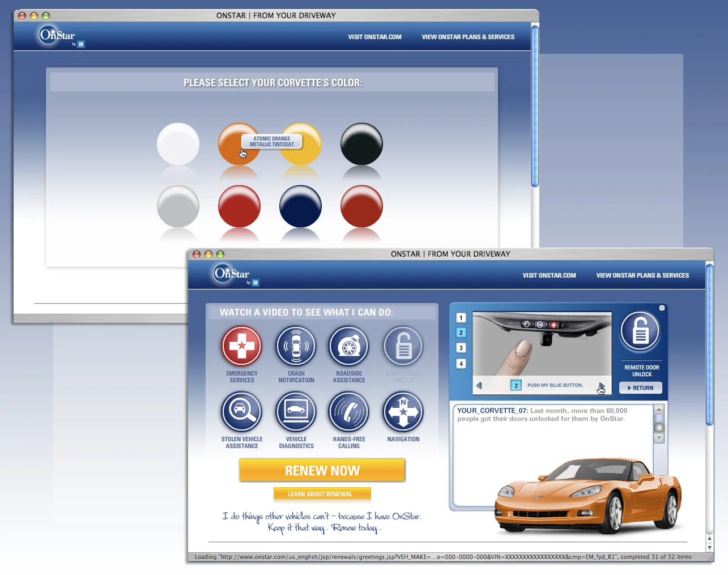
Task: Click the orange Corvette image
Action: [x=588, y=496]
